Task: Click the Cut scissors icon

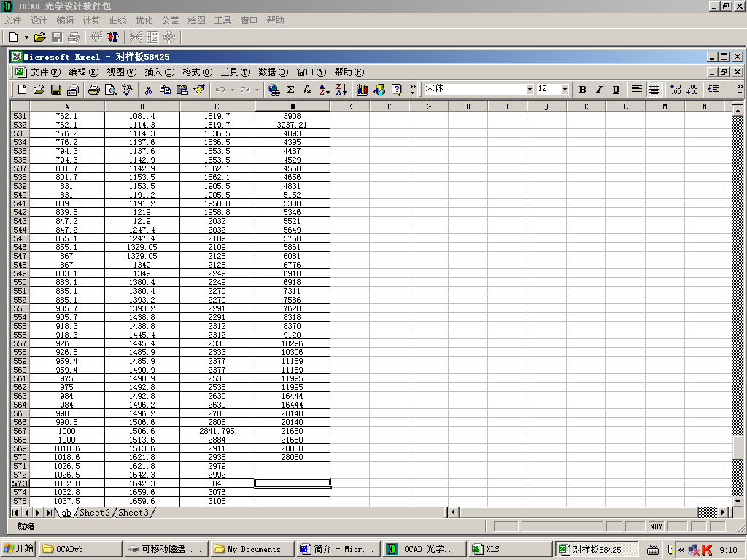Action: pos(148,90)
